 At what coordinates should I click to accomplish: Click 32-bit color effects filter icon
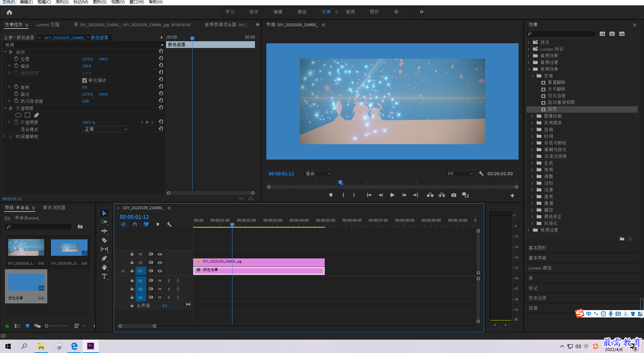(x=612, y=34)
